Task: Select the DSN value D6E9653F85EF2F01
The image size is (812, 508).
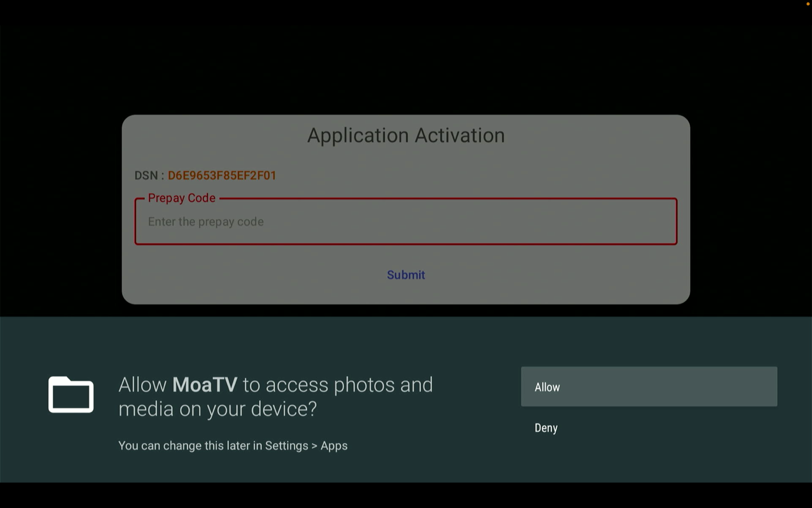Action: click(222, 176)
